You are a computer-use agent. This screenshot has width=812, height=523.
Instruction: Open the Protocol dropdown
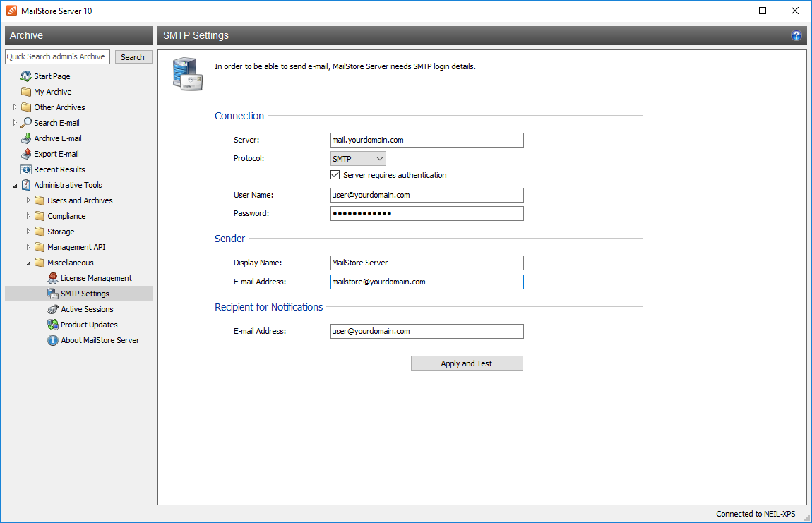click(358, 159)
